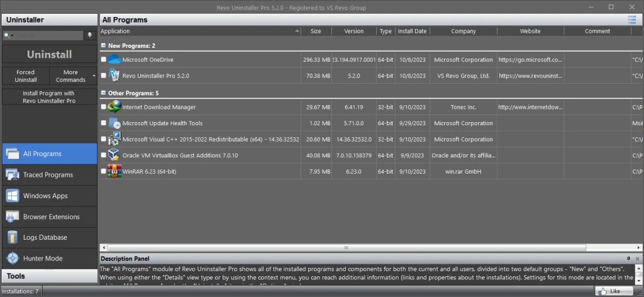
Task: Sort by Version column header
Action: (354, 31)
